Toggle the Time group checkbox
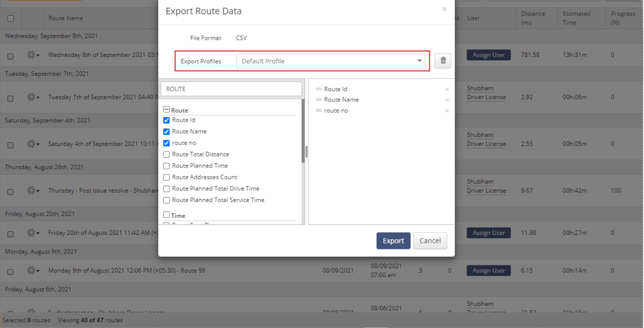 [166, 215]
